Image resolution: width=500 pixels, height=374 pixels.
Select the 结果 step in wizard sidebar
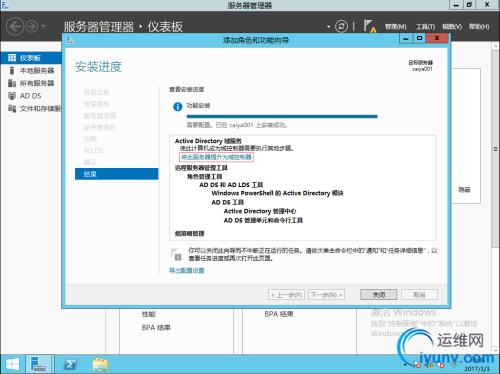point(117,174)
